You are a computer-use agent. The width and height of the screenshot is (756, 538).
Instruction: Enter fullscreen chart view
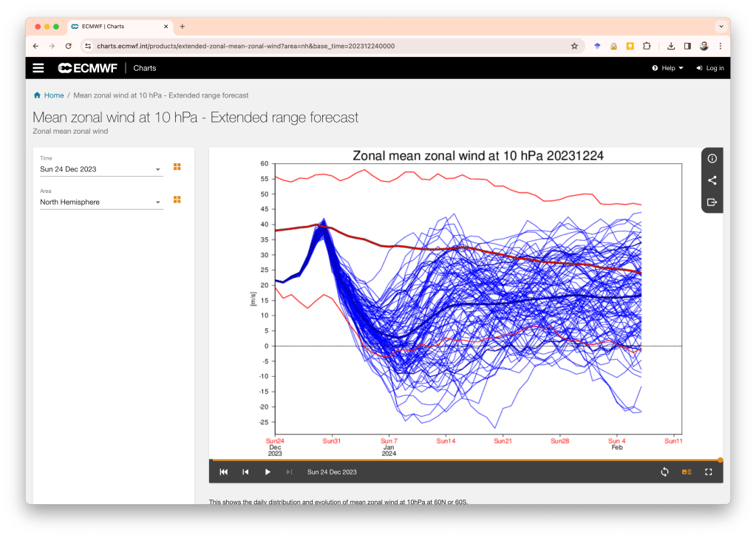pyautogui.click(x=708, y=472)
